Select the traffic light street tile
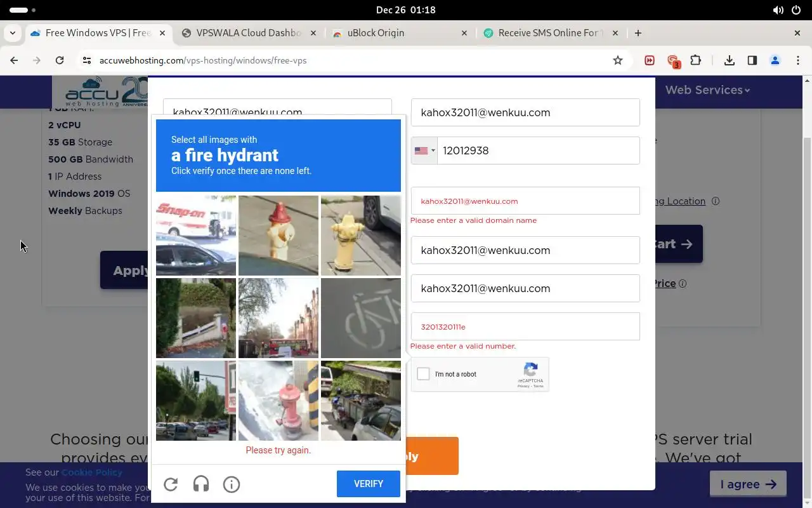This screenshot has width=812, height=508. pyautogui.click(x=196, y=401)
